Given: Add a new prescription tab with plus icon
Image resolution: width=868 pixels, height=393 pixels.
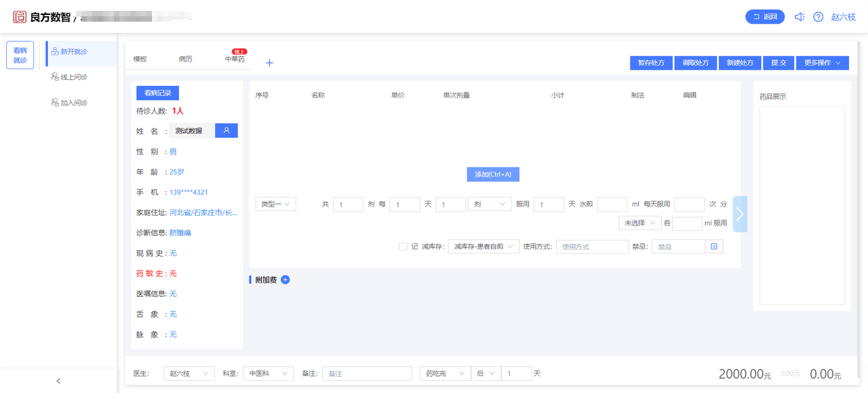Looking at the screenshot, I should pos(269,63).
